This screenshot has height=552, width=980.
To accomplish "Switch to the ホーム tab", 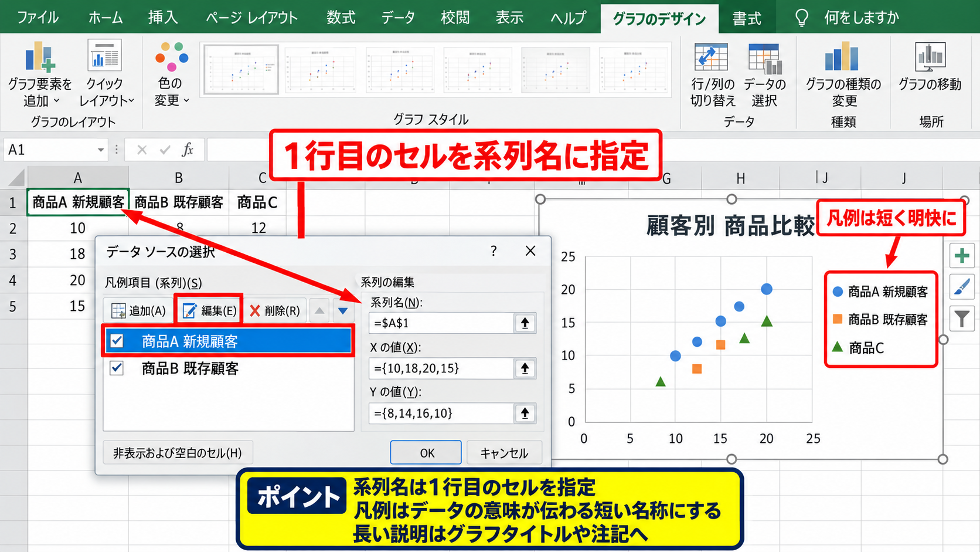I will (106, 18).
